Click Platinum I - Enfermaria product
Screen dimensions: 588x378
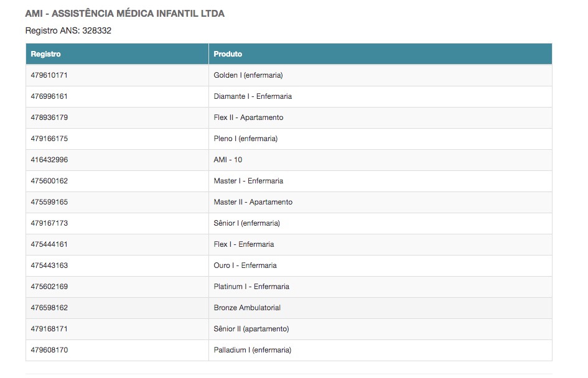[251, 287]
